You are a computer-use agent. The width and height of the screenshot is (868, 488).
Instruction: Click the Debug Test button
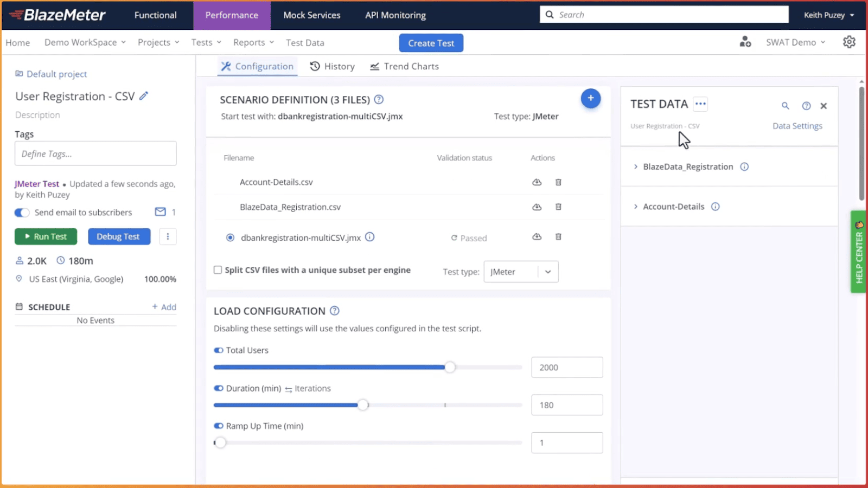pyautogui.click(x=119, y=236)
